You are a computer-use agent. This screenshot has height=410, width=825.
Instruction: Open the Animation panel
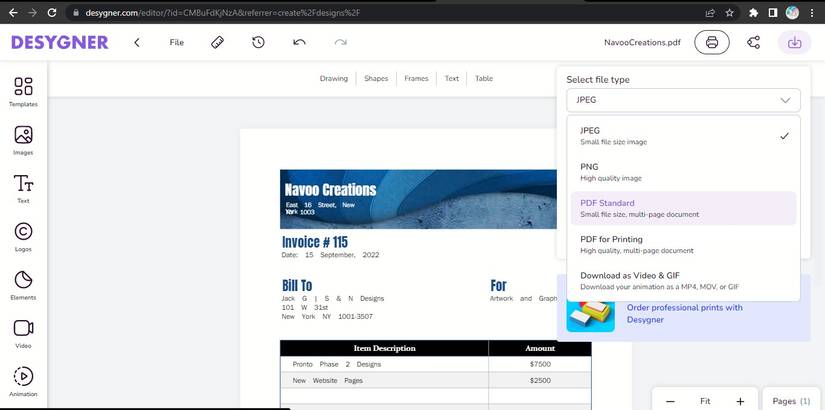coord(23,382)
